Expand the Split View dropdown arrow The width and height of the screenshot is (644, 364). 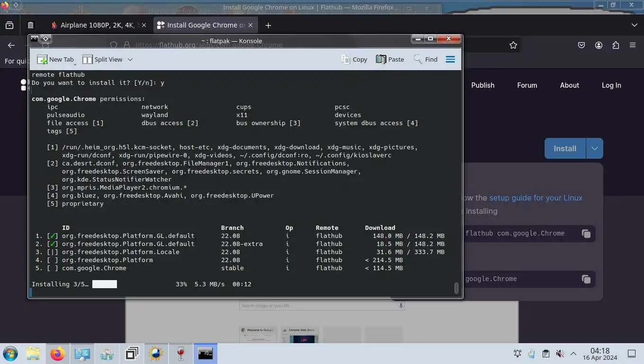[x=130, y=59]
